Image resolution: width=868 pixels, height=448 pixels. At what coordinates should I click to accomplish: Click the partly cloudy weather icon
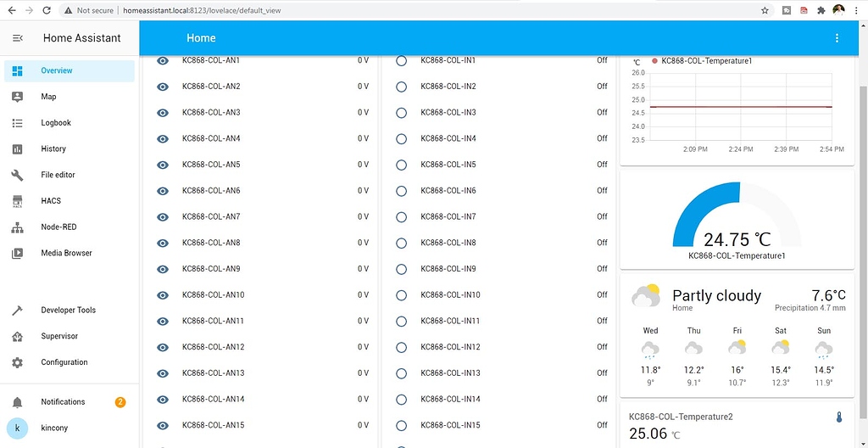(x=645, y=295)
